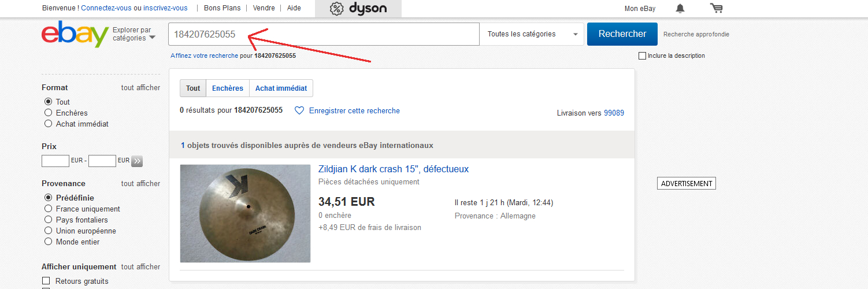Switch to the Achat immédiat tab
This screenshot has width=868, height=289.
click(x=281, y=88)
